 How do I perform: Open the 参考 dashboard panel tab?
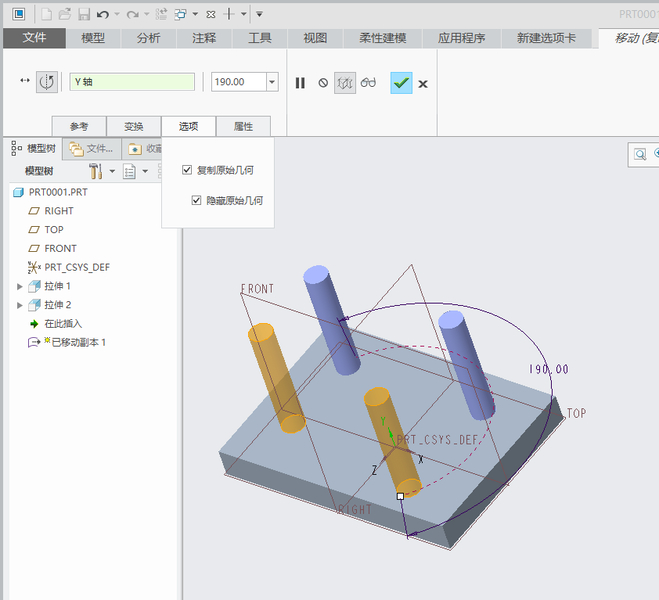pyautogui.click(x=79, y=126)
